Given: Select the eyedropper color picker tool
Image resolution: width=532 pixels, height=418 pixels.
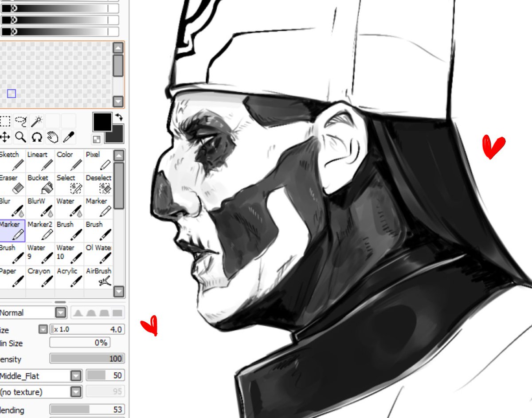Looking at the screenshot, I should click(69, 137).
